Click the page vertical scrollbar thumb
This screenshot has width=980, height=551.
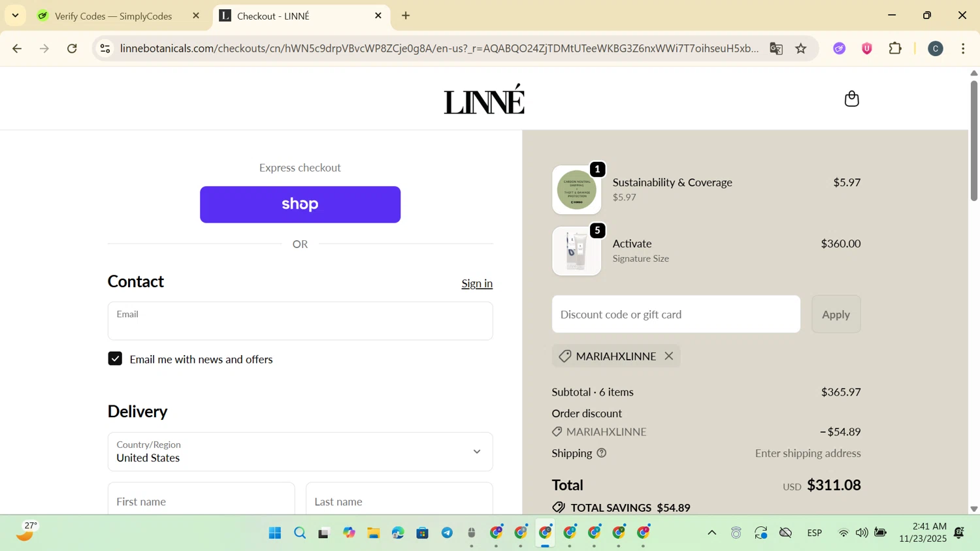973,140
